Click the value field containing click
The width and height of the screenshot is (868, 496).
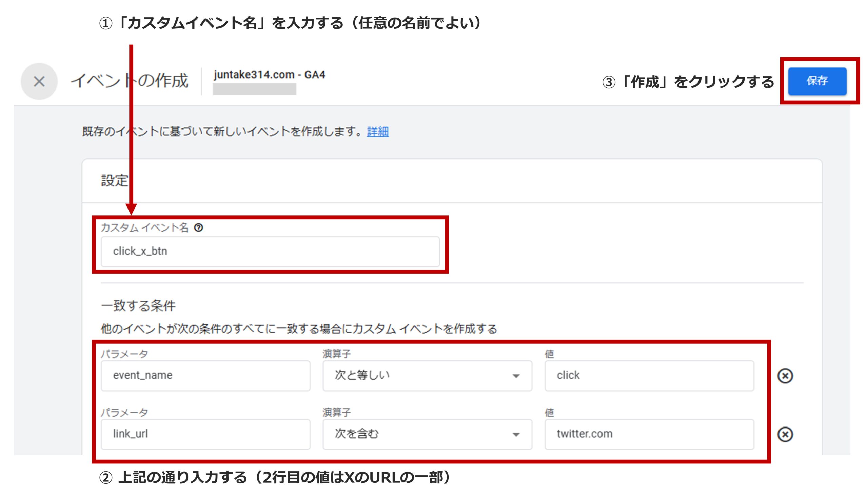647,376
